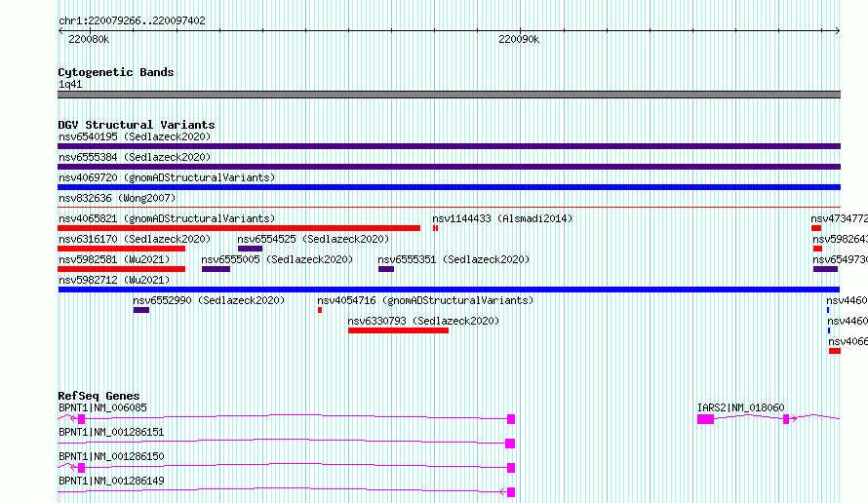Click the purple bar for nsv6555384
This screenshot has height=503, width=868.
[x=449, y=167]
